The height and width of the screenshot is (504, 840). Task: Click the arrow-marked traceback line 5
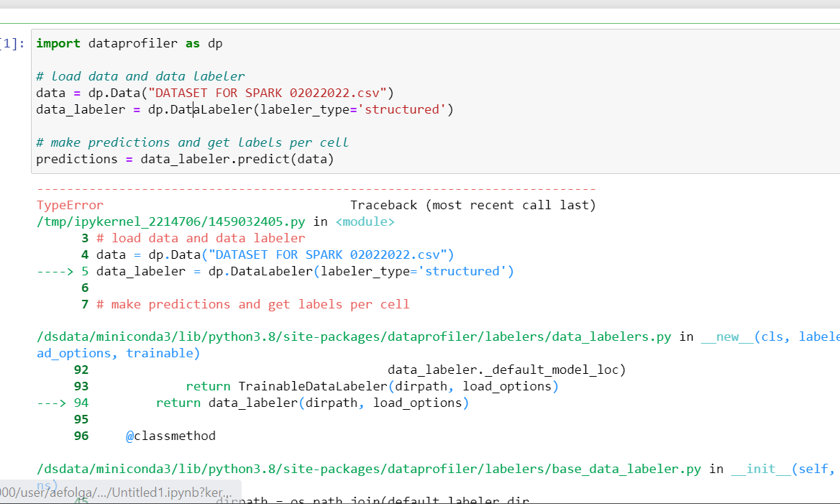coord(275,272)
